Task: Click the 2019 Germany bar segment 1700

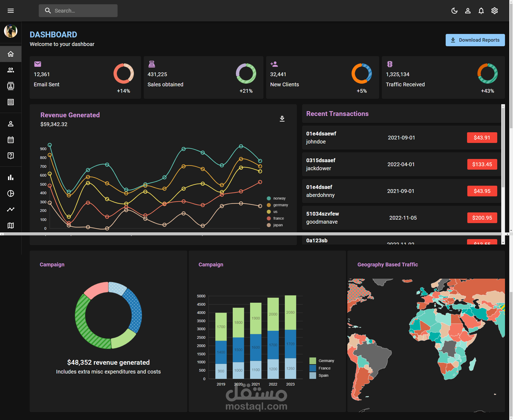Action: point(221,327)
